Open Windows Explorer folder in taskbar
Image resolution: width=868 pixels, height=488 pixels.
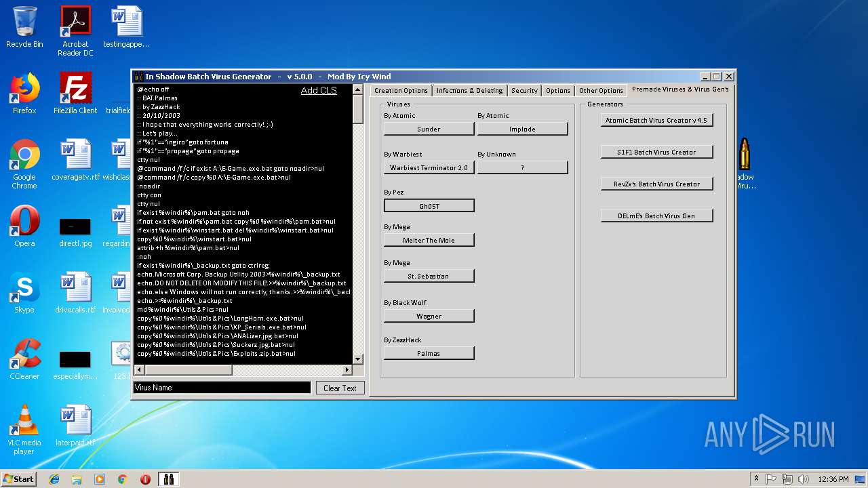pyautogui.click(x=77, y=479)
